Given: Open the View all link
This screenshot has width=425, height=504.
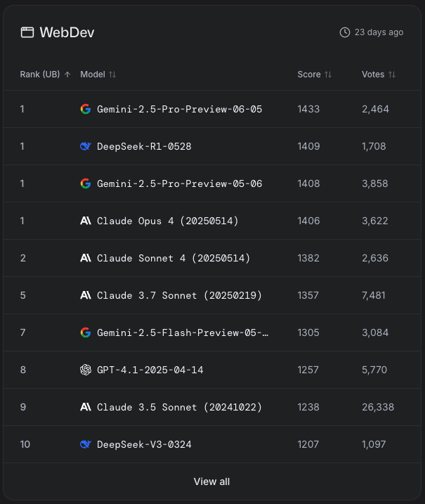Looking at the screenshot, I should tap(211, 482).
